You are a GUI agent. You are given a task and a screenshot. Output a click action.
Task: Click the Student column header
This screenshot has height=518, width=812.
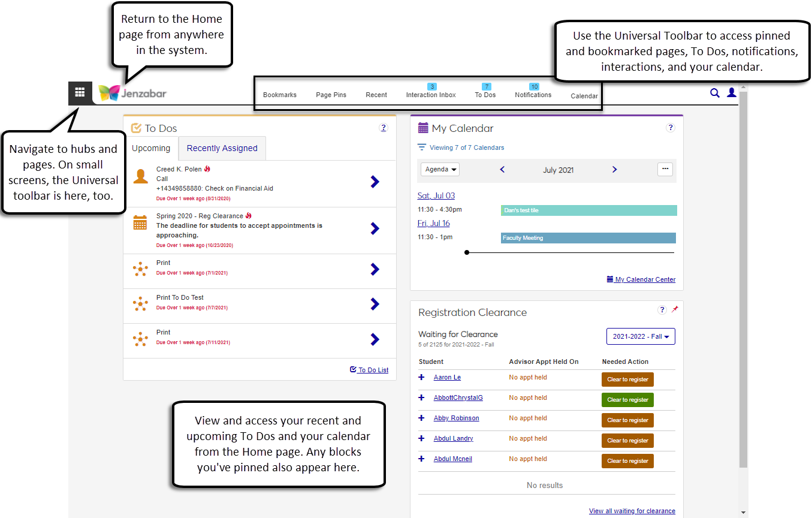(x=431, y=362)
